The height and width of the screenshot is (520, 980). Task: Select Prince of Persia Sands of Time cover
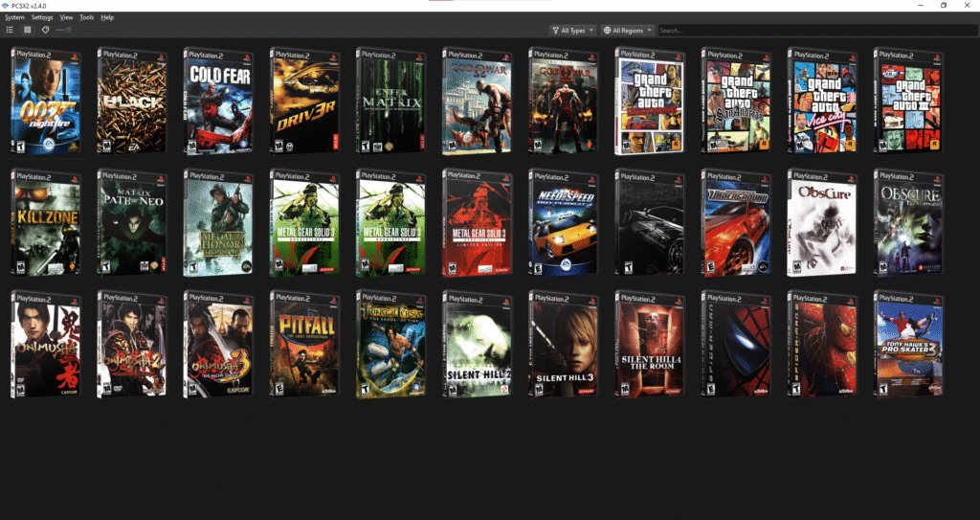[x=390, y=345]
